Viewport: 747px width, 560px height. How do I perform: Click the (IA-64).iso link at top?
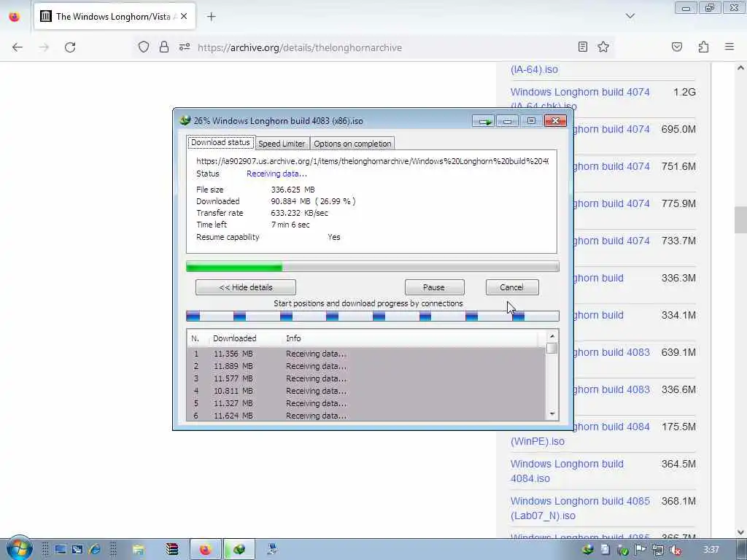click(534, 69)
